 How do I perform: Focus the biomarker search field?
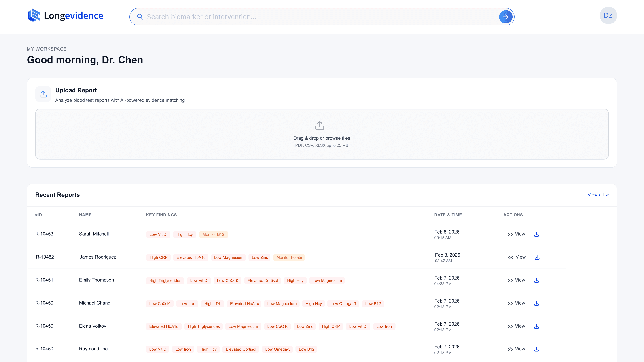coord(320,17)
